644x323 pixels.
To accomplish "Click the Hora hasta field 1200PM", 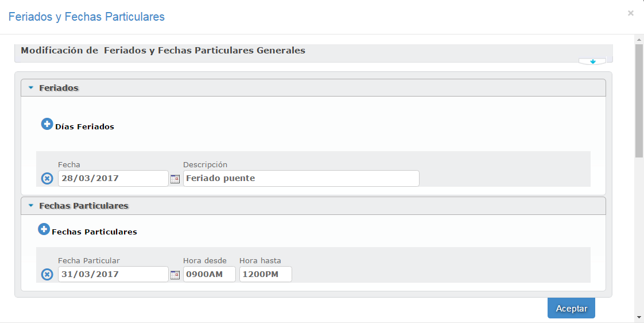I will point(265,275).
